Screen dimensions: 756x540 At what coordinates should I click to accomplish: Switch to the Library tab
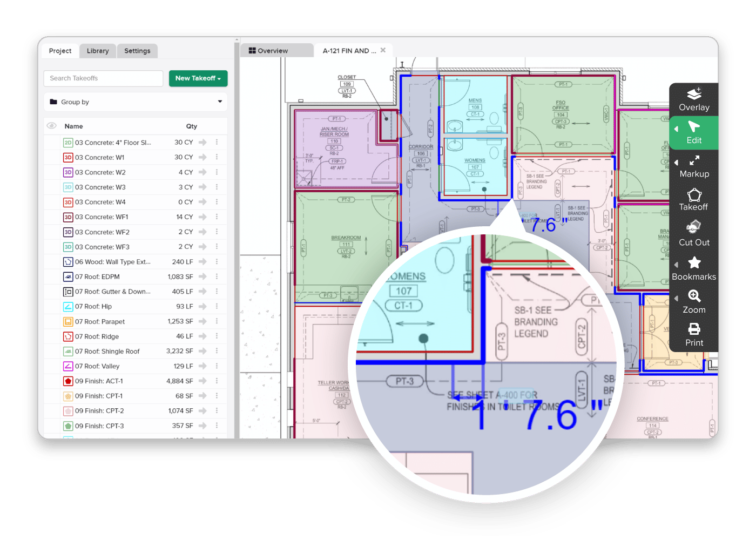(97, 50)
